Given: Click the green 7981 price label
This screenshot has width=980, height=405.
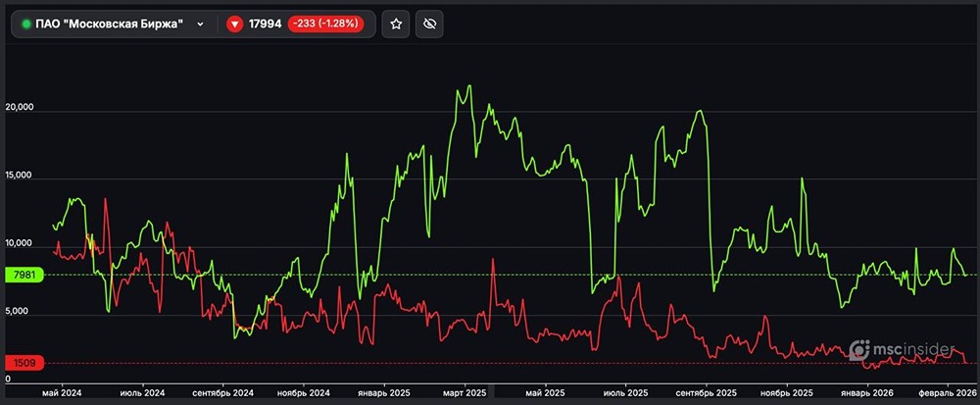Looking at the screenshot, I should click(24, 275).
